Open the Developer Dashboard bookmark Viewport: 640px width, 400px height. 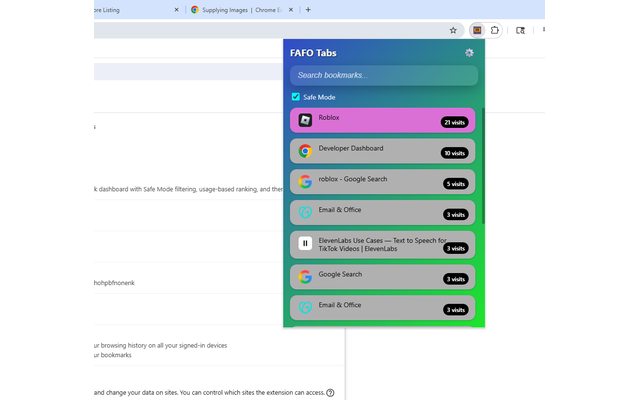coord(382,151)
